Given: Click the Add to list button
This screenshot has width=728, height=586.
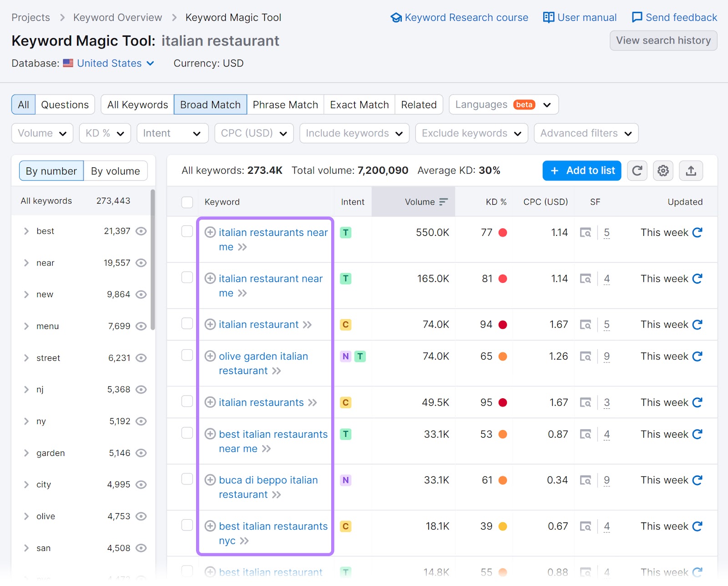Looking at the screenshot, I should [581, 170].
